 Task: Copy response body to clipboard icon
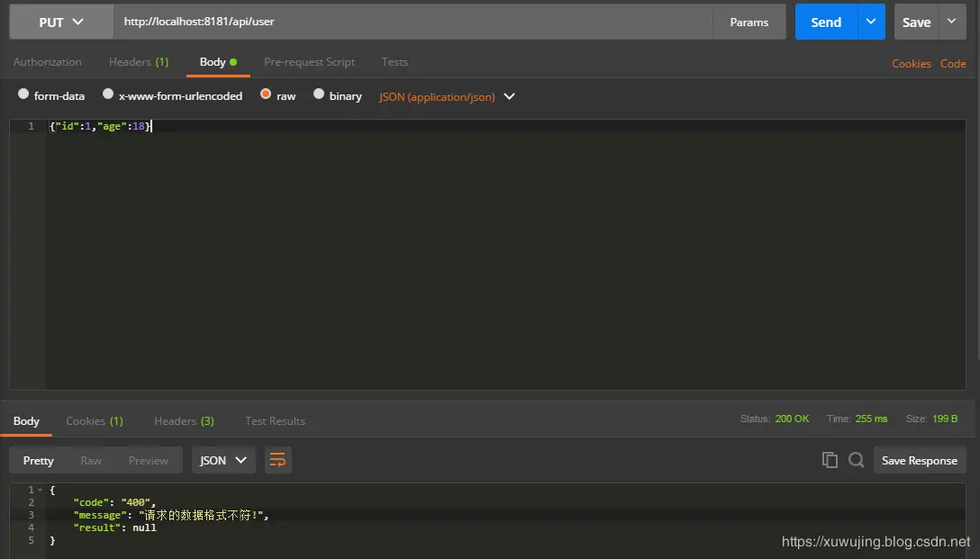pos(830,460)
